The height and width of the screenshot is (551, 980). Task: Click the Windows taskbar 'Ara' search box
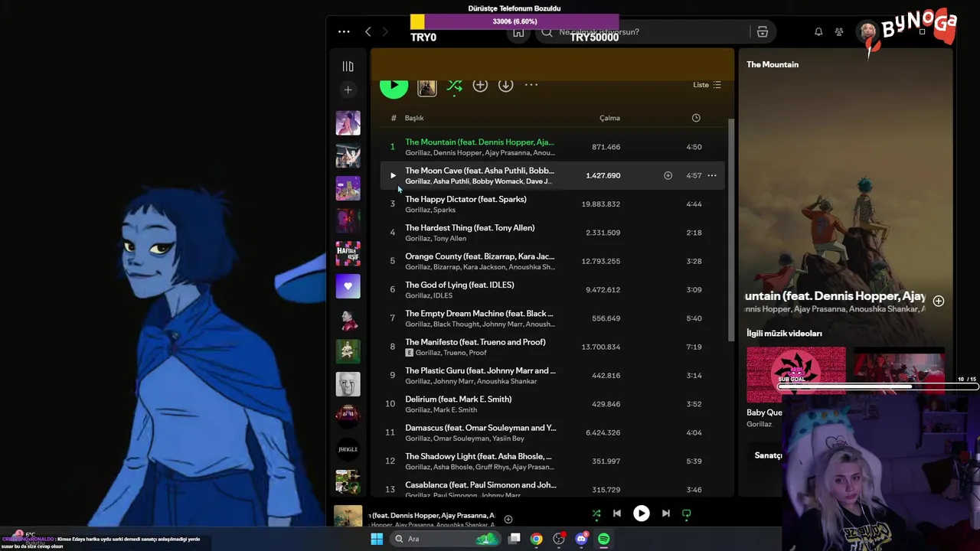pyautogui.click(x=444, y=539)
